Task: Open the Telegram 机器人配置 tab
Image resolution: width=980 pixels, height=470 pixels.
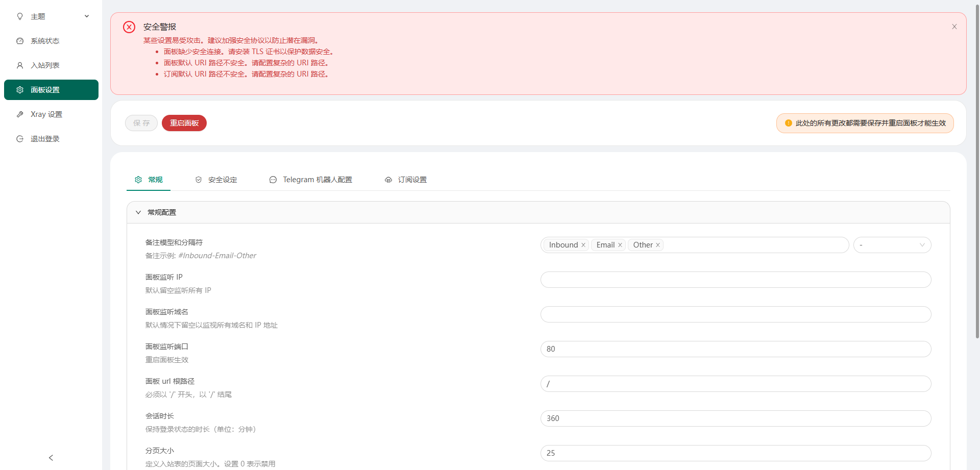Action: pos(311,180)
